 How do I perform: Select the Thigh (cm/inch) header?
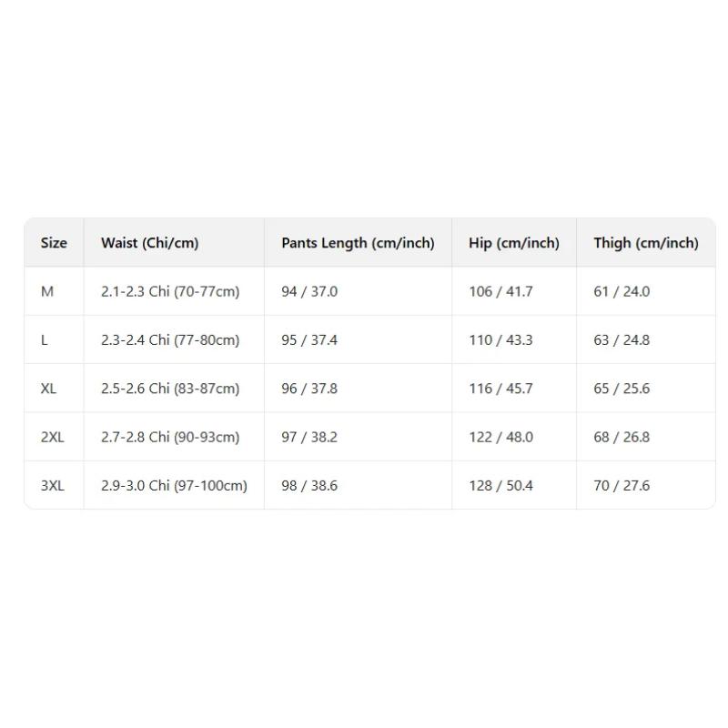pyautogui.click(x=646, y=243)
